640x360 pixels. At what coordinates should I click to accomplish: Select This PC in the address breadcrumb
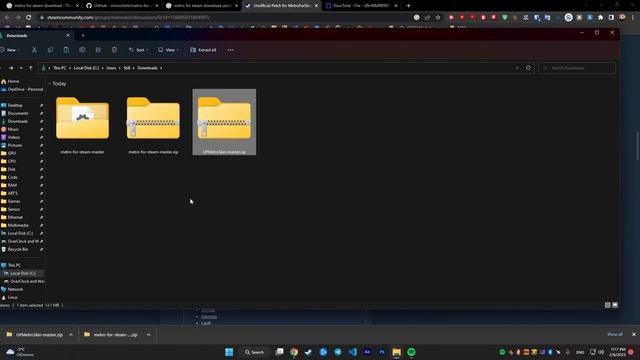coord(60,68)
